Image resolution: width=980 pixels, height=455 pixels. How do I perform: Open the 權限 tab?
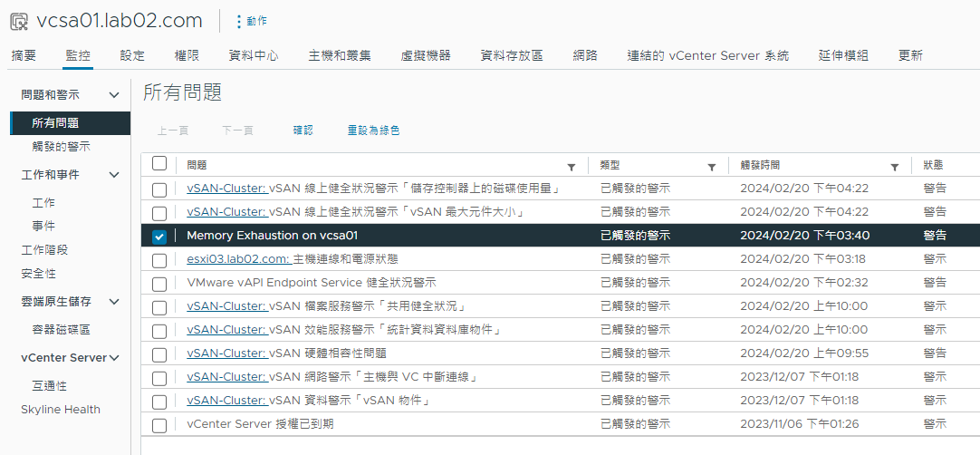187,55
